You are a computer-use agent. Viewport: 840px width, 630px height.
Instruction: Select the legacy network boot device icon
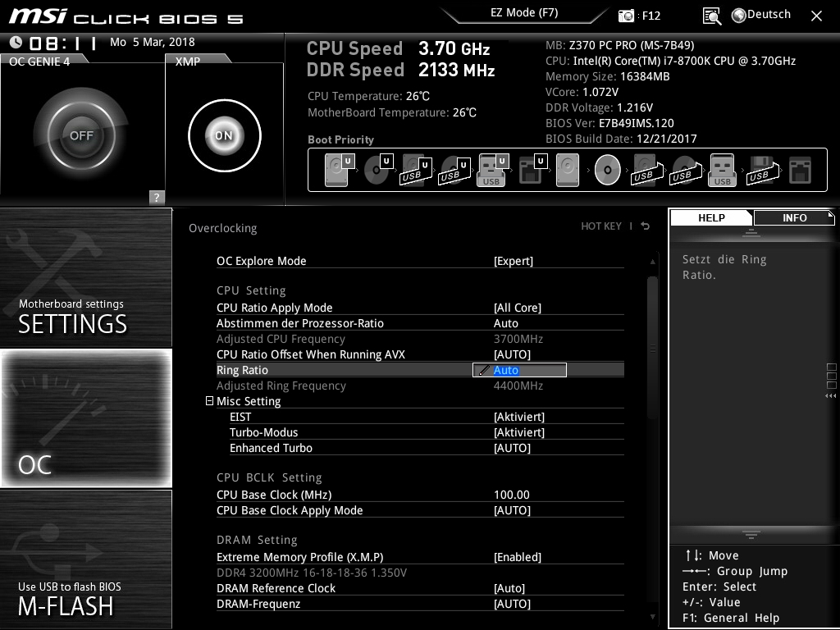801,170
